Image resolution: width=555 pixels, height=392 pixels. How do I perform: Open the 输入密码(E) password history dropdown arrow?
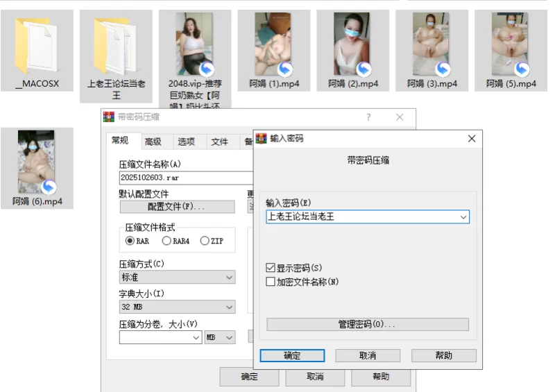(x=463, y=217)
